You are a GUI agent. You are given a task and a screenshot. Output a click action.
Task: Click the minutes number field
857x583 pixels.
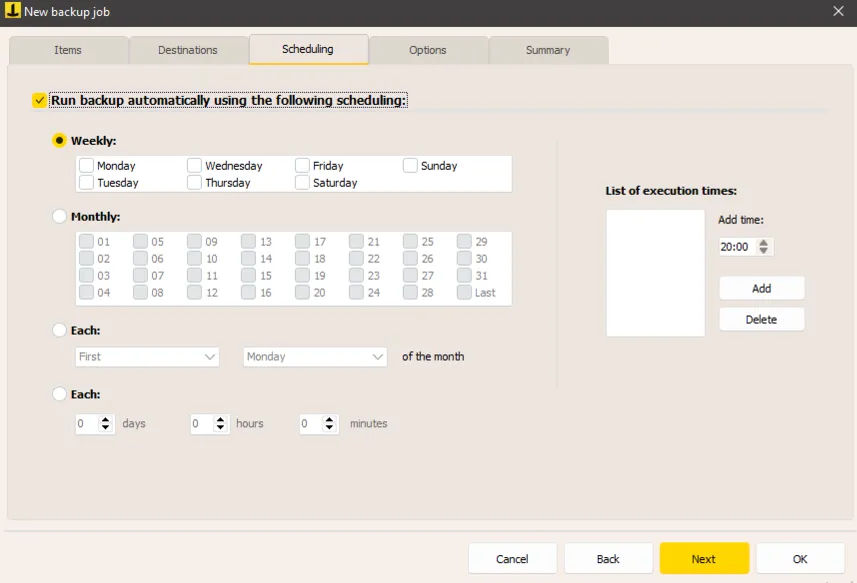(310, 423)
